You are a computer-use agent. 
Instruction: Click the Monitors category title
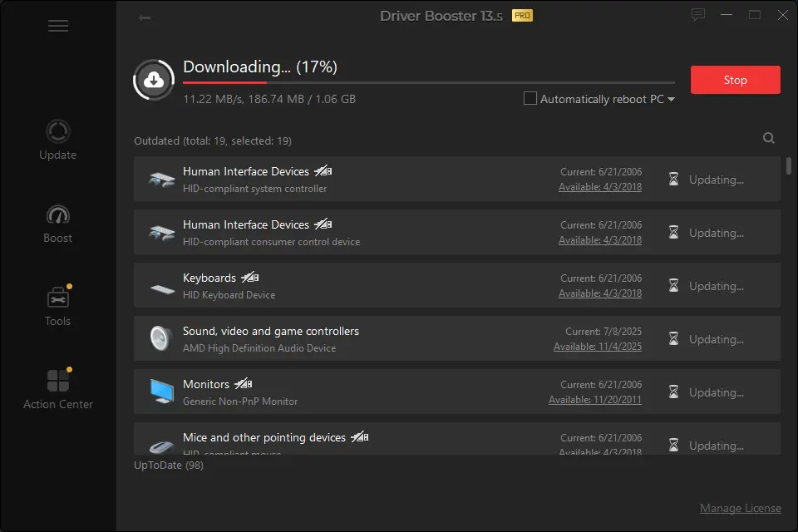pyautogui.click(x=206, y=384)
